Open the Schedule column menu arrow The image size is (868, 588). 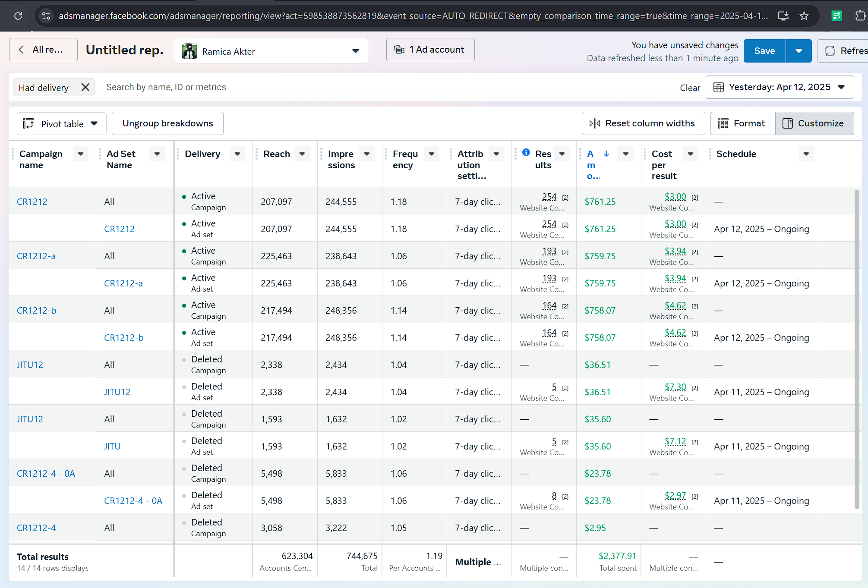[x=806, y=154]
